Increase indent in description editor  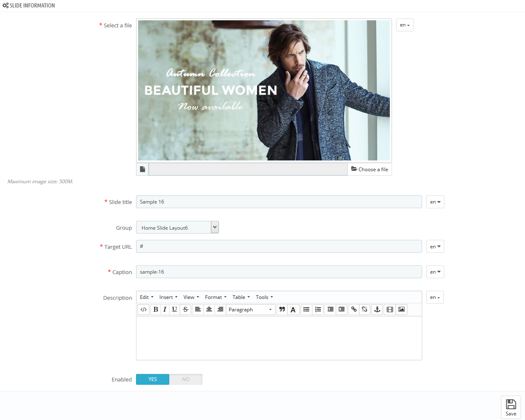(x=342, y=309)
